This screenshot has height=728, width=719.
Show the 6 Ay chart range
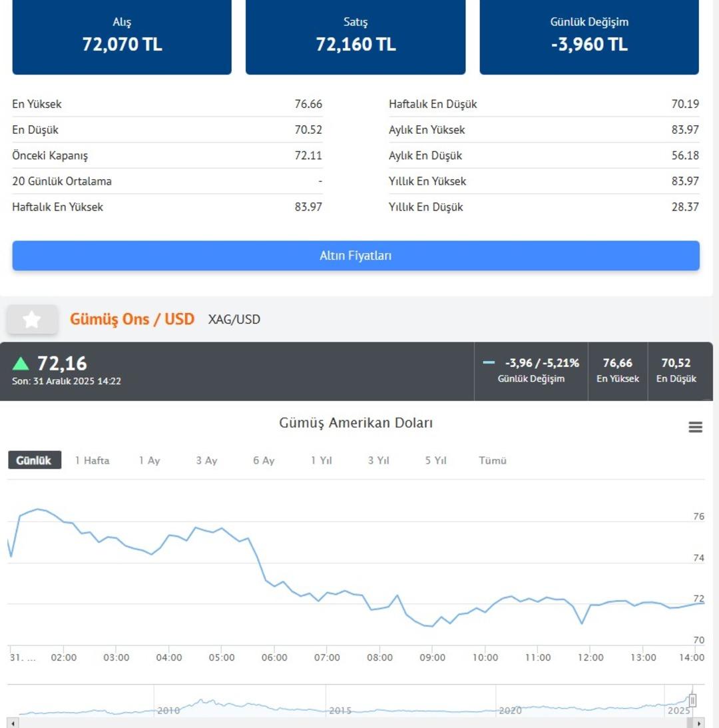pyautogui.click(x=264, y=460)
